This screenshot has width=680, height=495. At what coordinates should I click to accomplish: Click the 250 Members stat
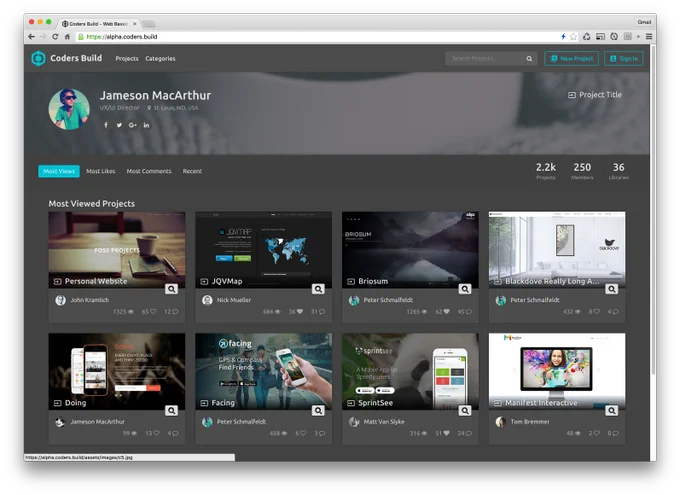tap(582, 171)
